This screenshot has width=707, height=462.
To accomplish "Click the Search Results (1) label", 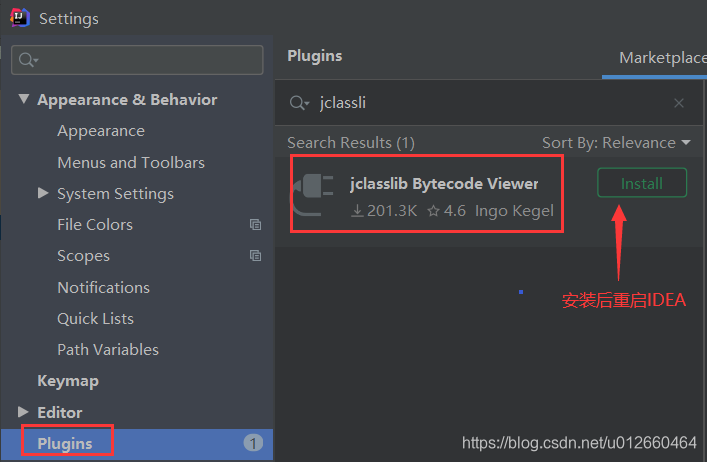I will point(351,142).
